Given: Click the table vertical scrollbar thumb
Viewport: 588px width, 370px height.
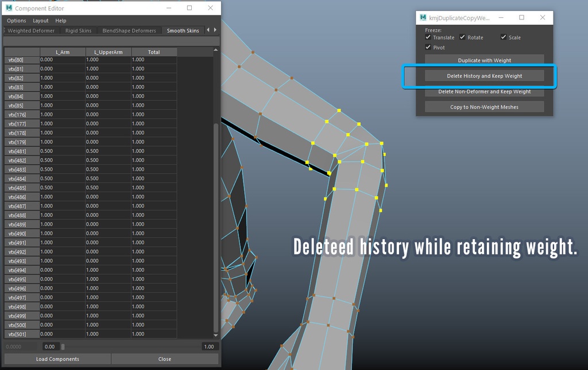Looking at the screenshot, I should [216, 227].
